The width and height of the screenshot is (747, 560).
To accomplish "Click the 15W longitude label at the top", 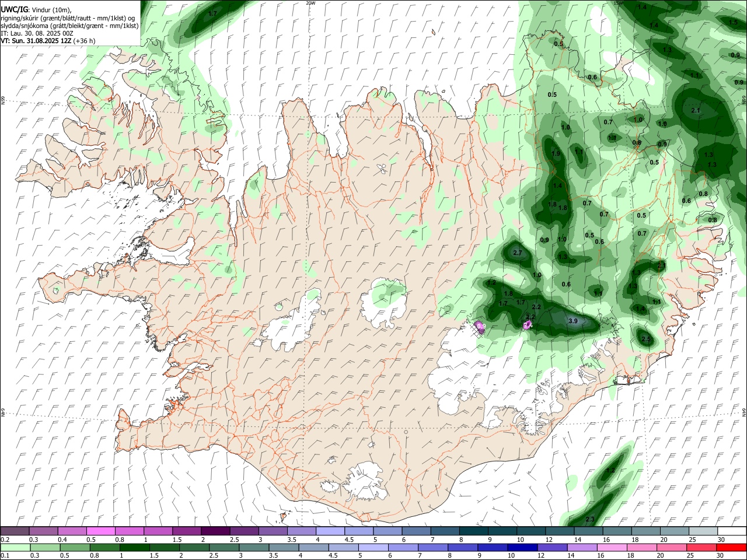I will 619,3.
